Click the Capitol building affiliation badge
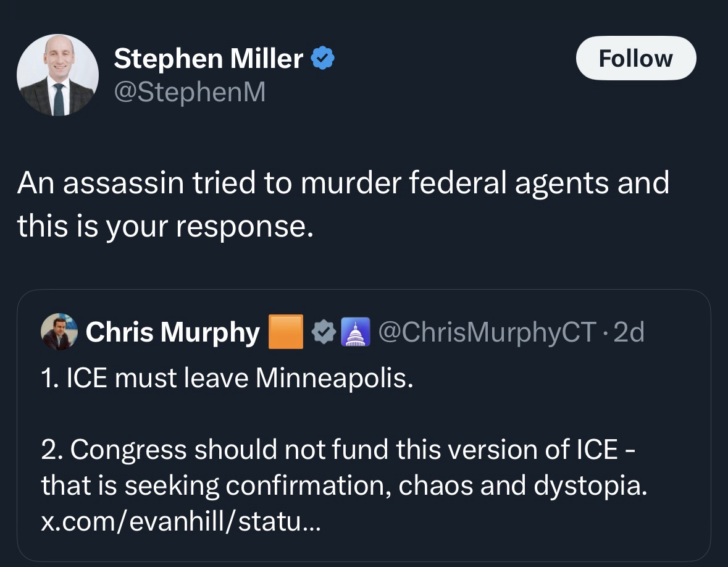728x567 pixels. pos(355,332)
